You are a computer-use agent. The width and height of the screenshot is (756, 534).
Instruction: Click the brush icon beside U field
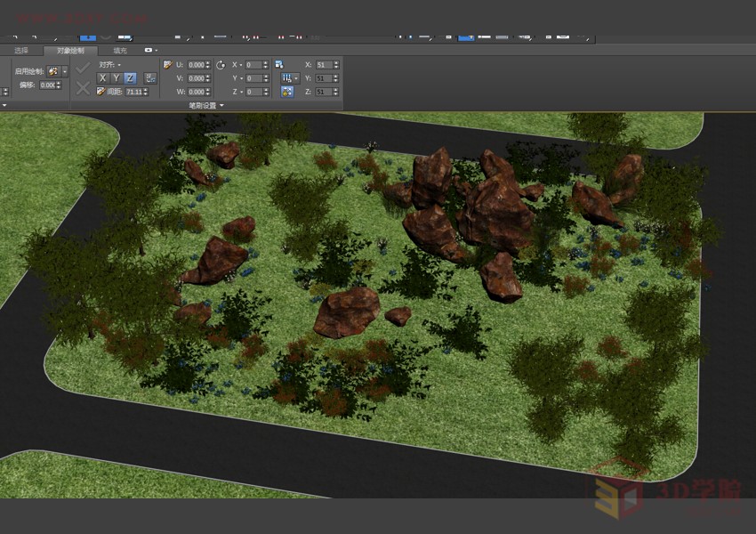(167, 65)
